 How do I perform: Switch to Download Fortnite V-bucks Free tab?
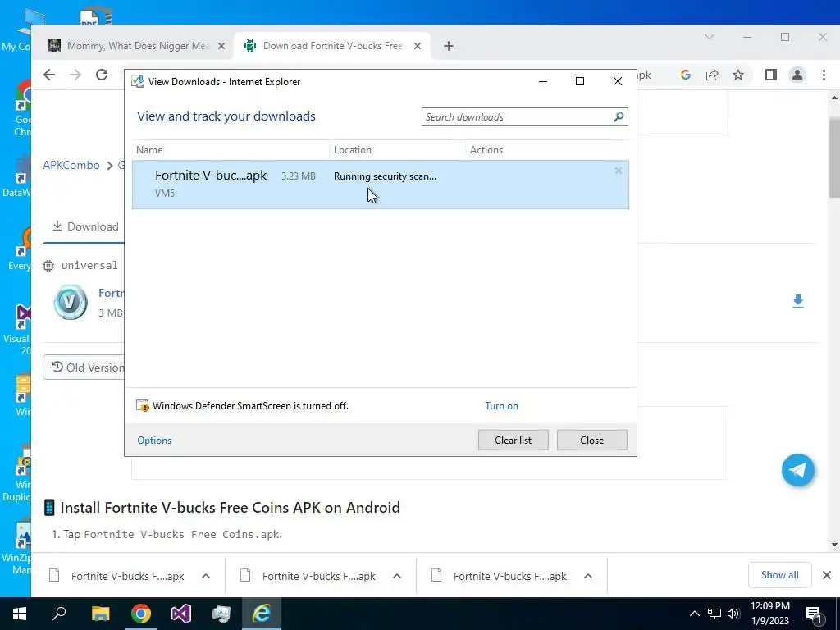click(x=332, y=46)
